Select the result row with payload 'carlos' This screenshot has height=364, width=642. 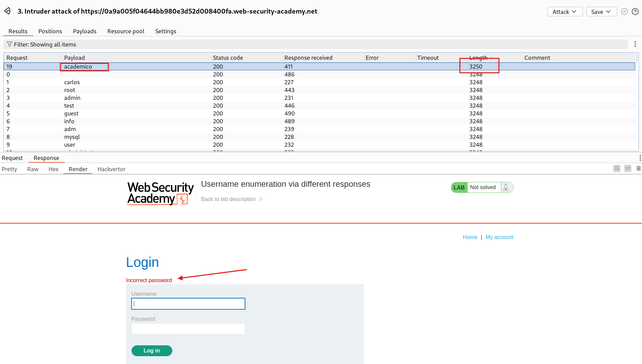(136, 82)
